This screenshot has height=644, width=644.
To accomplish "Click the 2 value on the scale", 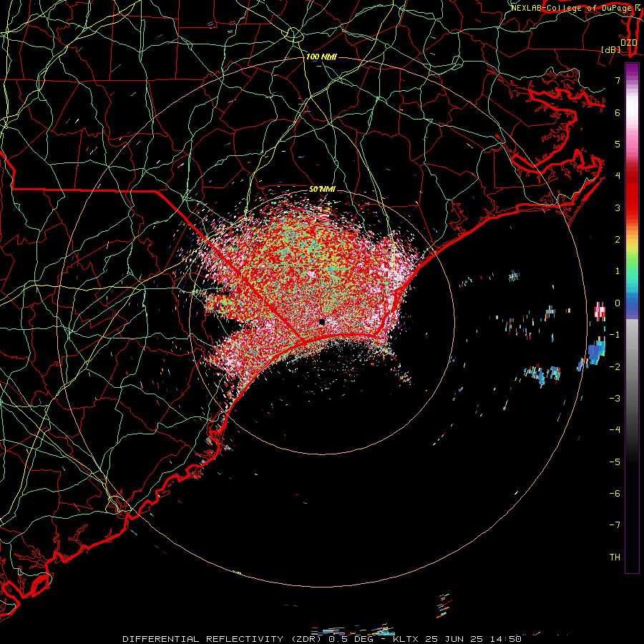I will [x=618, y=240].
